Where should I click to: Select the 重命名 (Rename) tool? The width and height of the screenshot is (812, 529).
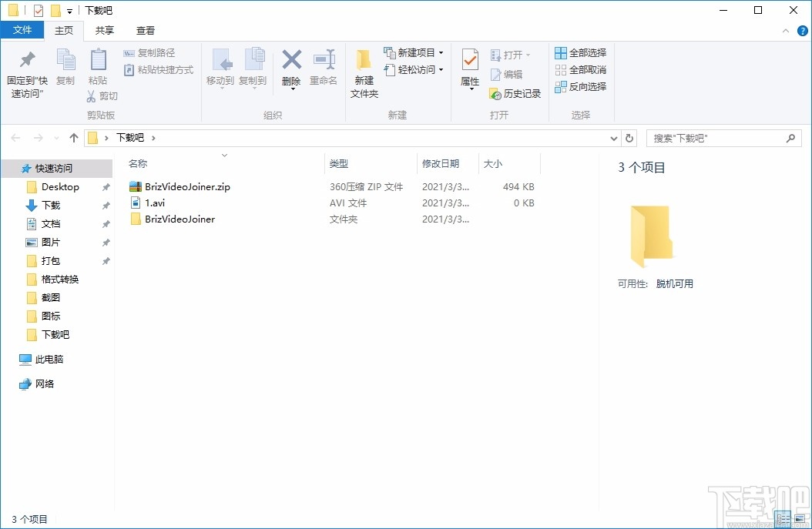324,68
